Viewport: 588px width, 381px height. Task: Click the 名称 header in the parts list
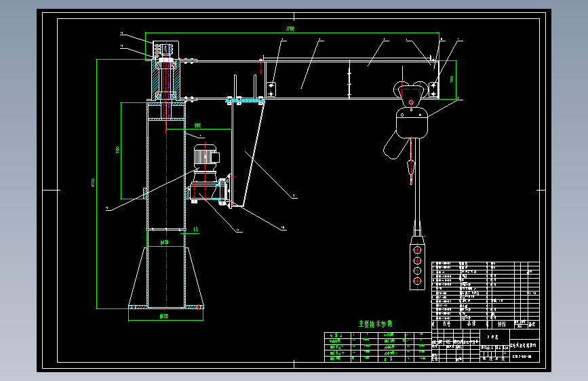click(471, 323)
